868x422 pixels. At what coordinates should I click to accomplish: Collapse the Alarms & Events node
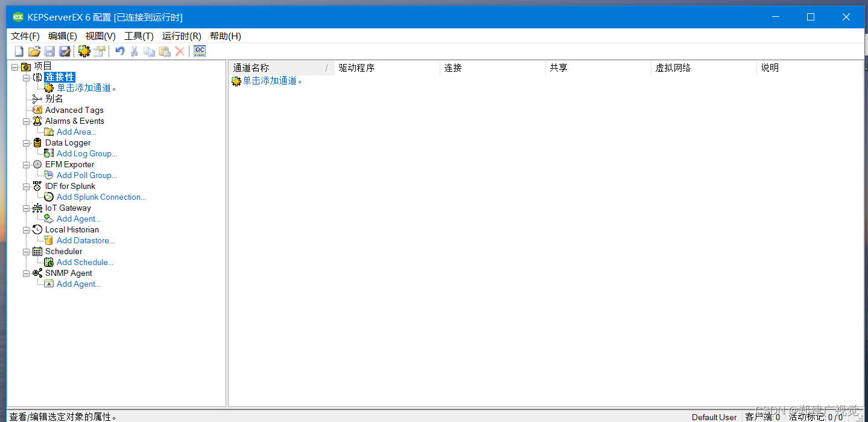(26, 121)
